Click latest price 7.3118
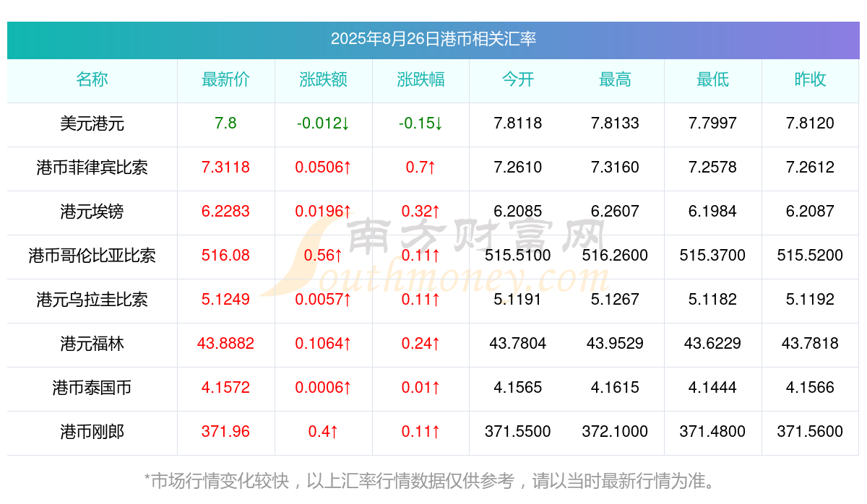The width and height of the screenshot is (867, 504). click(226, 168)
